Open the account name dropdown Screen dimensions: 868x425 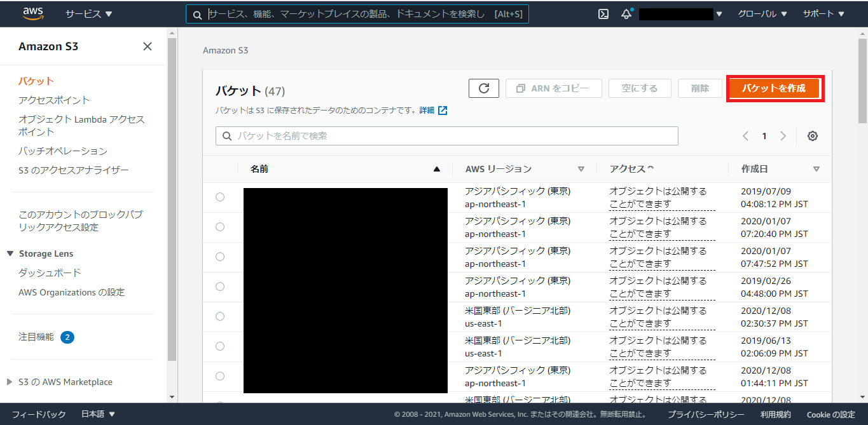[x=680, y=14]
